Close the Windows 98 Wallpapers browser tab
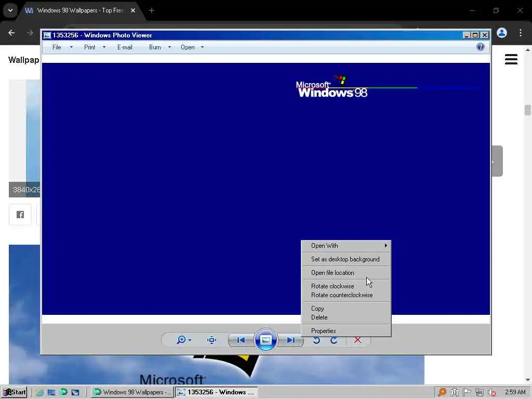Viewport: 532px width, 399px height. 133,10
